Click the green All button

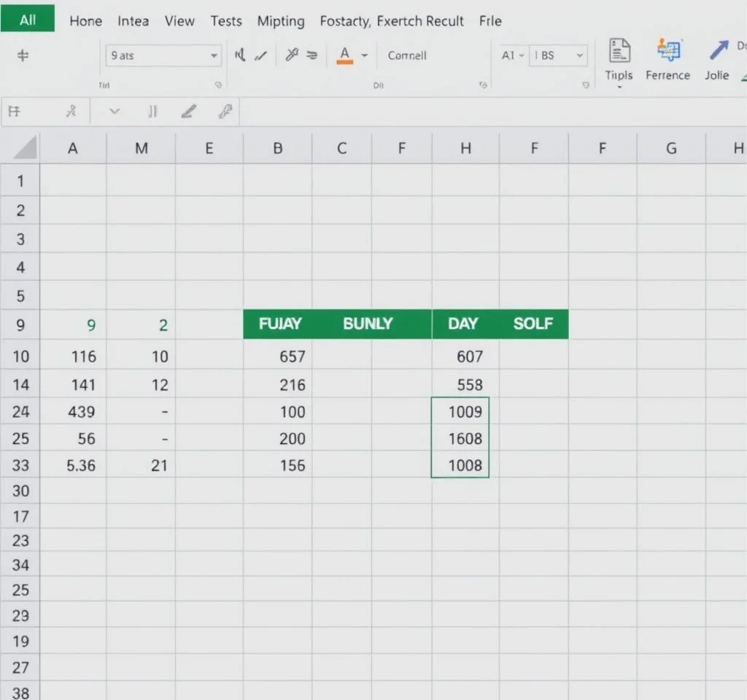pyautogui.click(x=28, y=20)
